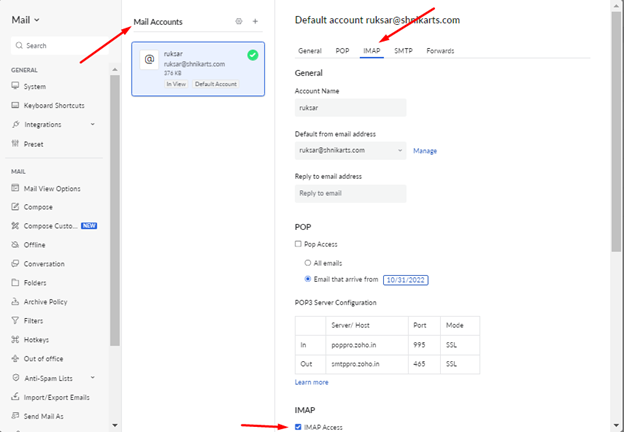Click the Learn more link

tap(312, 382)
